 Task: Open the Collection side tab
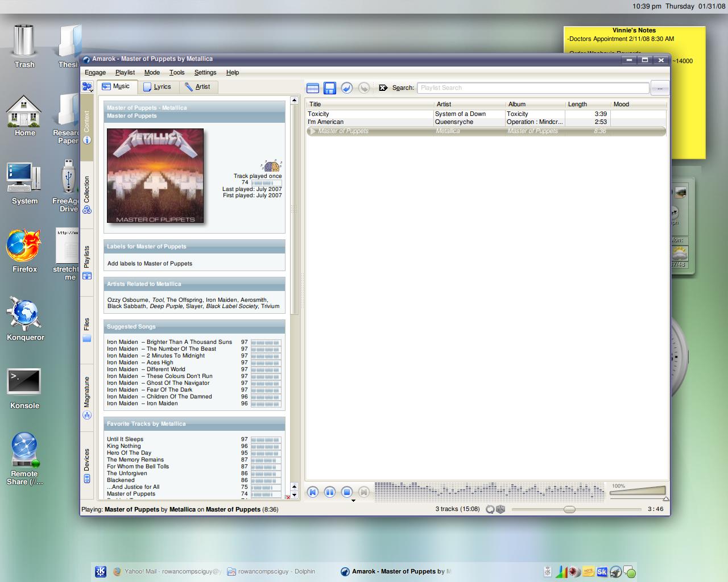click(x=87, y=194)
